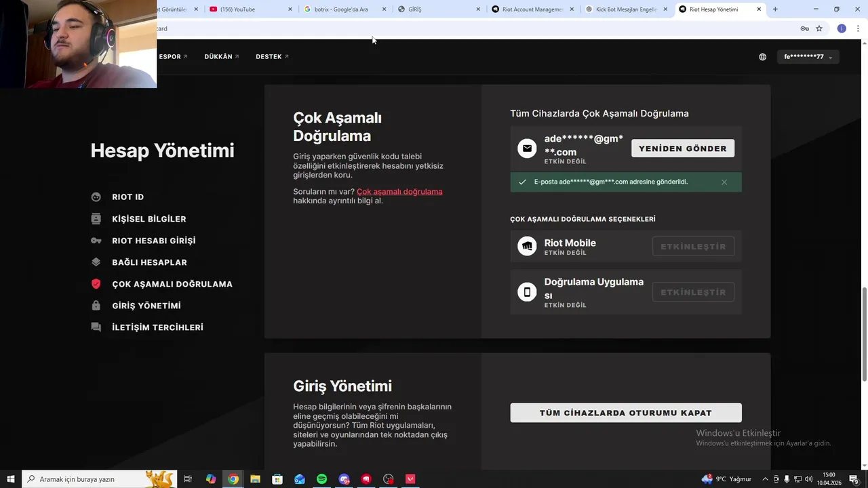Click the KİŞİSEL BİLGİLER sidebar icon
868x488 pixels.
(x=96, y=219)
